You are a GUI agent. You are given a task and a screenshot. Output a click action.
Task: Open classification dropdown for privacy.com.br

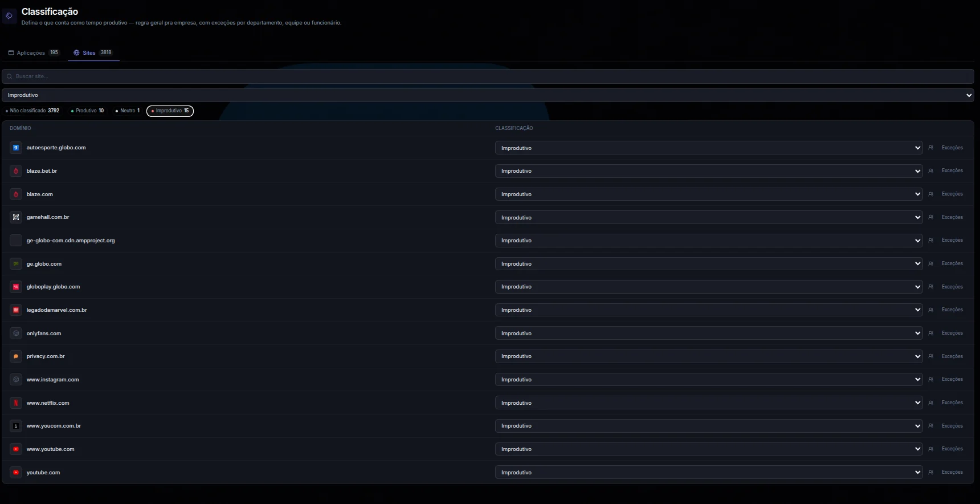(x=709, y=356)
